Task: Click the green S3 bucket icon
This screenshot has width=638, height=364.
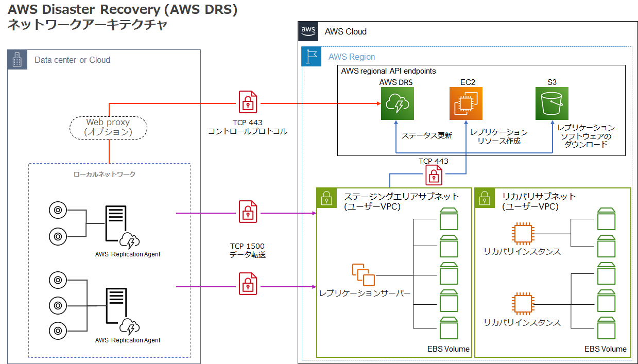Action: (552, 103)
